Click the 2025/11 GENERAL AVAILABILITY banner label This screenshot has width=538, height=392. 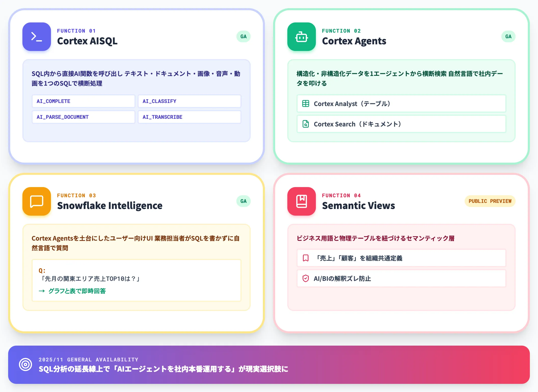(x=88, y=360)
